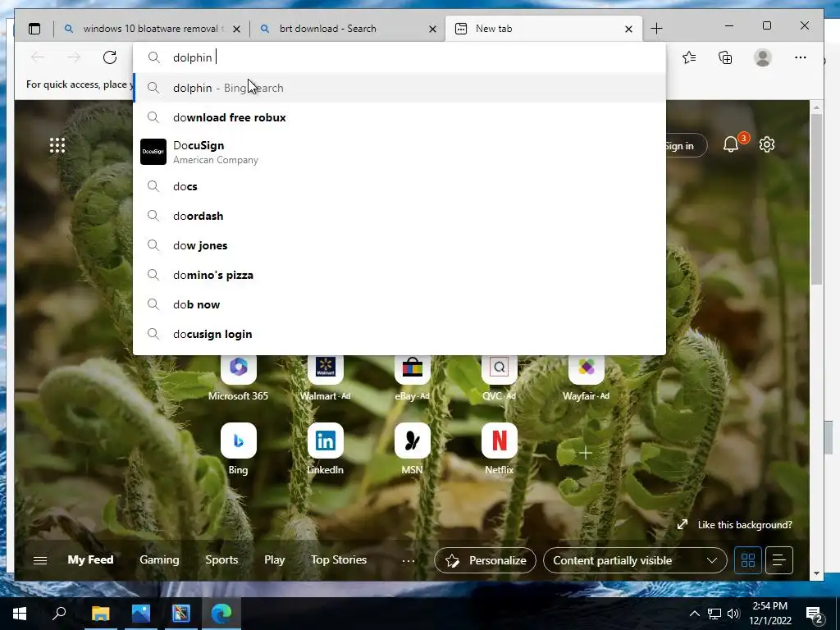The width and height of the screenshot is (840, 630).
Task: Open File Explorer from taskbar
Action: (100, 614)
